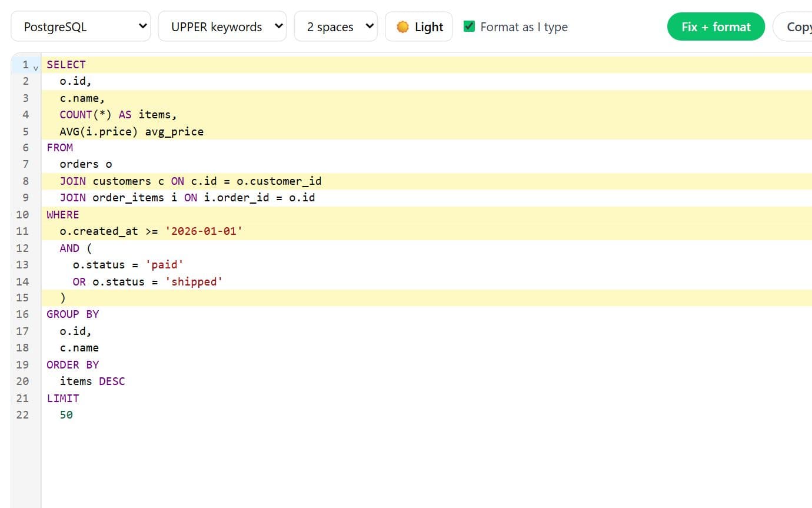
Task: Click the LIMIT keyword on line 21
Action: [63, 399]
